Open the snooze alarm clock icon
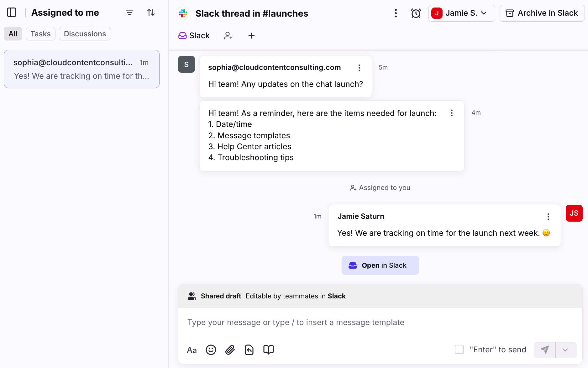 pos(416,13)
